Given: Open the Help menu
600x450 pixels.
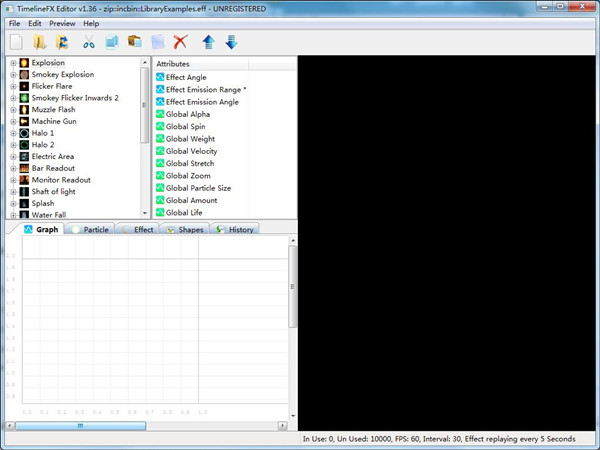Looking at the screenshot, I should 91,23.
